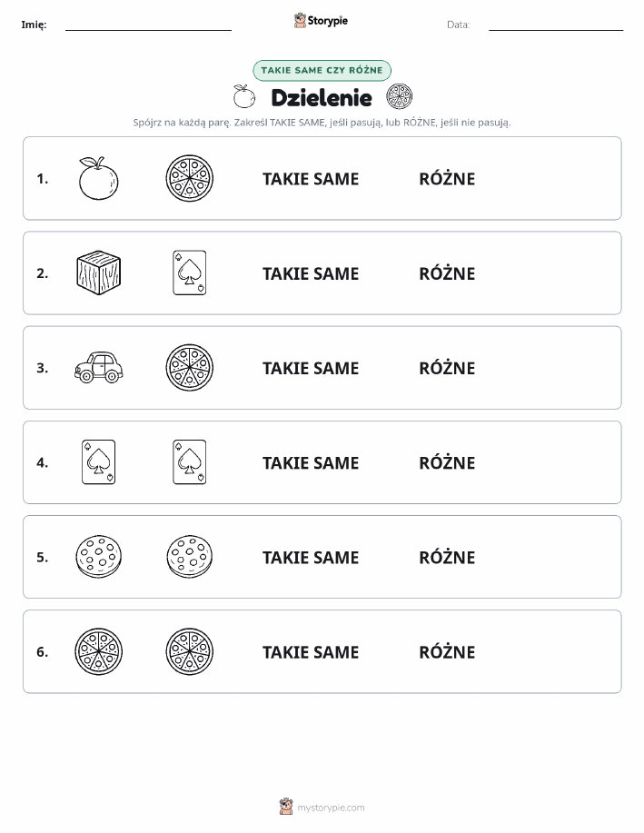Click the spade playing card in row 2
The image size is (644, 833).
pyautogui.click(x=190, y=273)
